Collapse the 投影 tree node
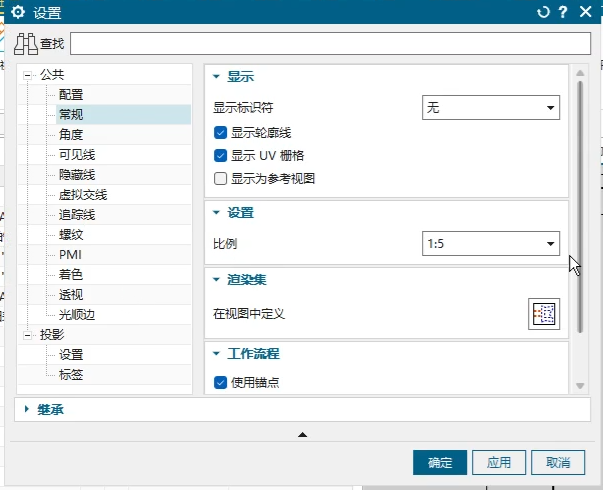This screenshot has width=603, height=490. (x=27, y=335)
